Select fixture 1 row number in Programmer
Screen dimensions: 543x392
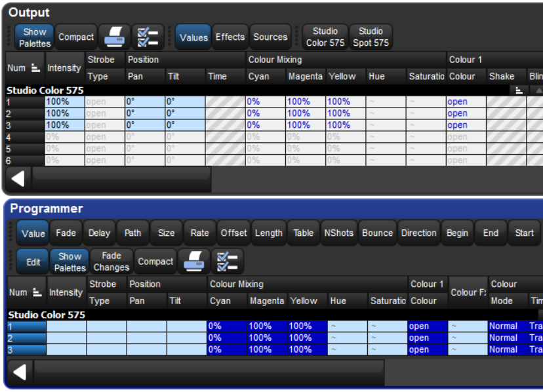[27, 326]
